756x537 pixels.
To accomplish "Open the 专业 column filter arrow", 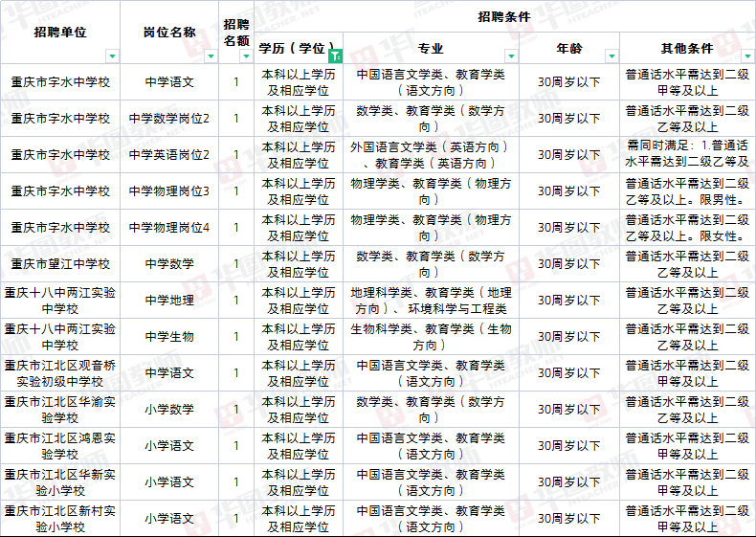I will pos(511,56).
